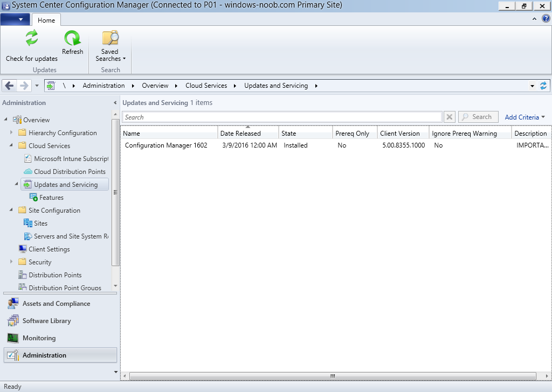Sort by the Name column header
552x392 pixels.
pyautogui.click(x=169, y=133)
